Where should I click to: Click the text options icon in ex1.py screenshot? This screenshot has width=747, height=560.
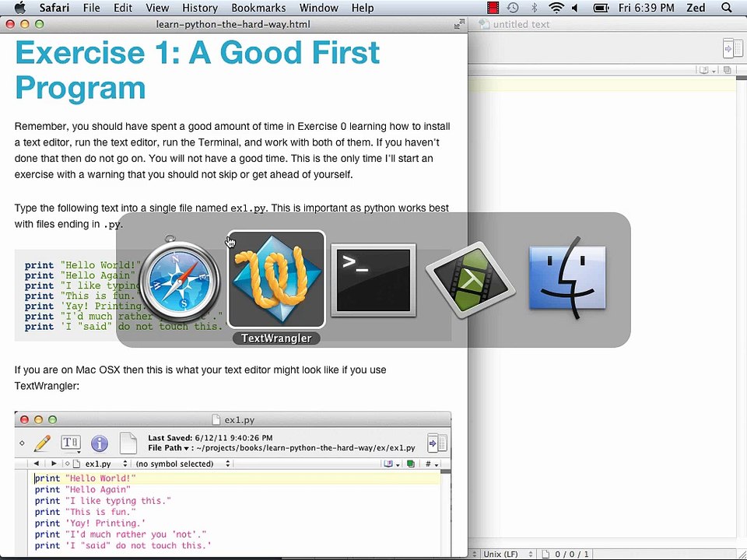click(x=70, y=443)
